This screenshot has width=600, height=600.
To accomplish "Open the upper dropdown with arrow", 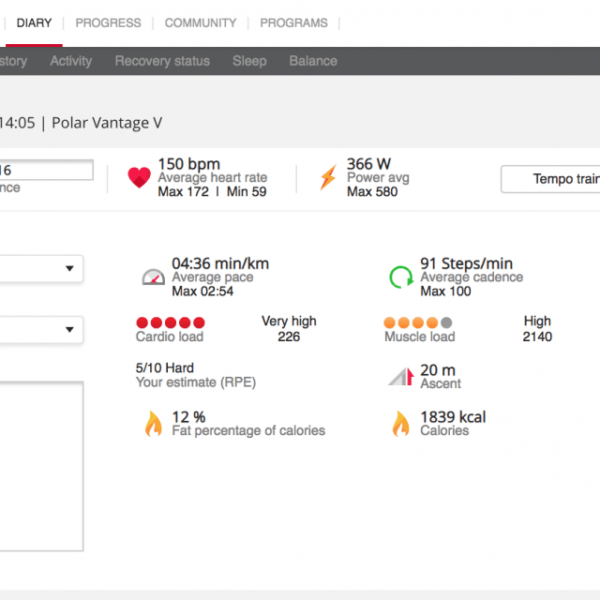I will 42,268.
